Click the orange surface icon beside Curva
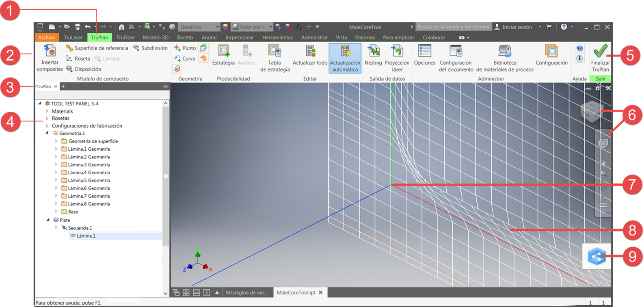This screenshot has height=307, width=644. (x=203, y=58)
